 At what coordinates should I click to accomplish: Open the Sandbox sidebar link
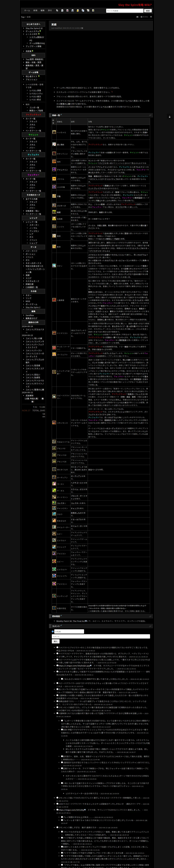pyautogui.click(x=30, y=315)
